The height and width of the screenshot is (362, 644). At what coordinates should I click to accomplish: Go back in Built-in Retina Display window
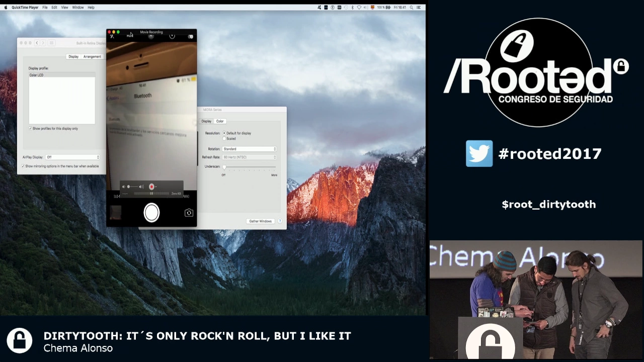[x=37, y=43]
